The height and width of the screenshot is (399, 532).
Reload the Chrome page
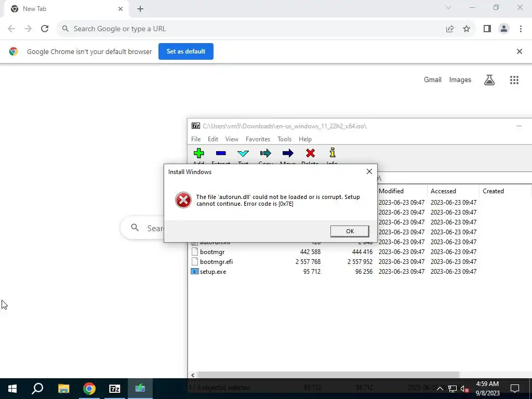pyautogui.click(x=45, y=29)
